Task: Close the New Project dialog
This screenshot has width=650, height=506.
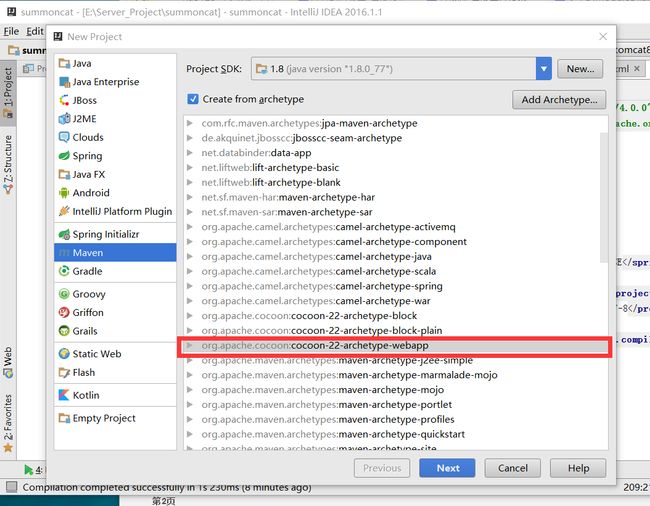Action: 603,36
